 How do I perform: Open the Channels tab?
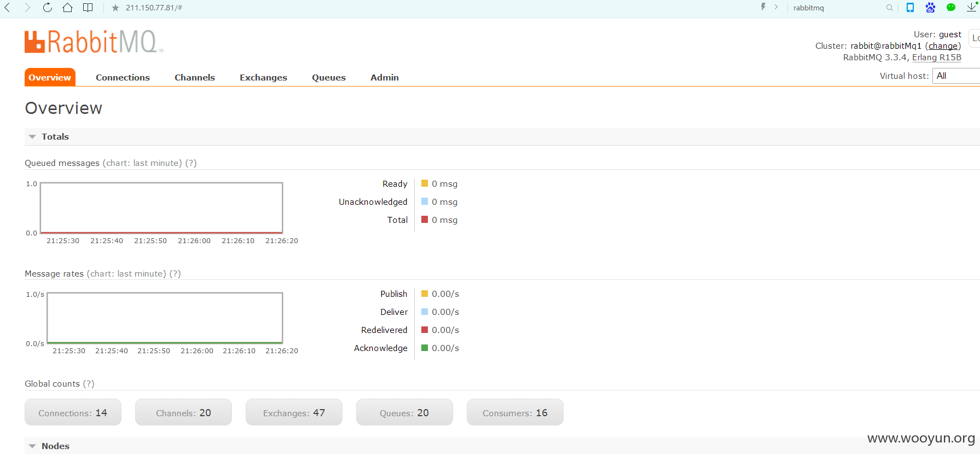pyautogui.click(x=195, y=77)
